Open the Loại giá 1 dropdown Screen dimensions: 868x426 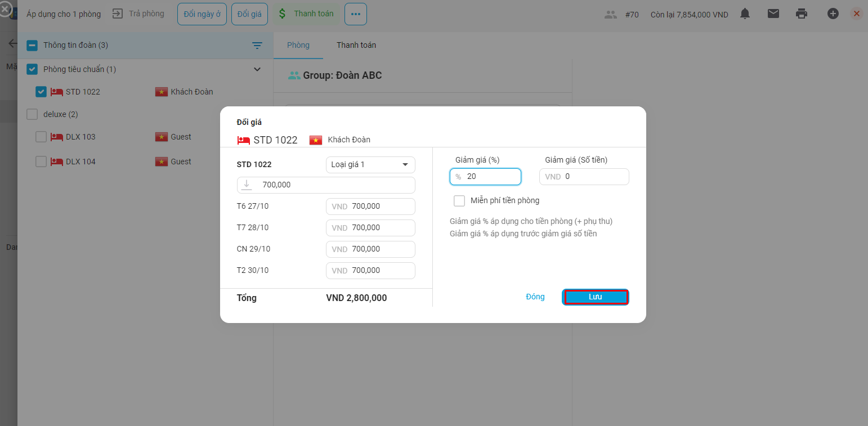coord(370,165)
